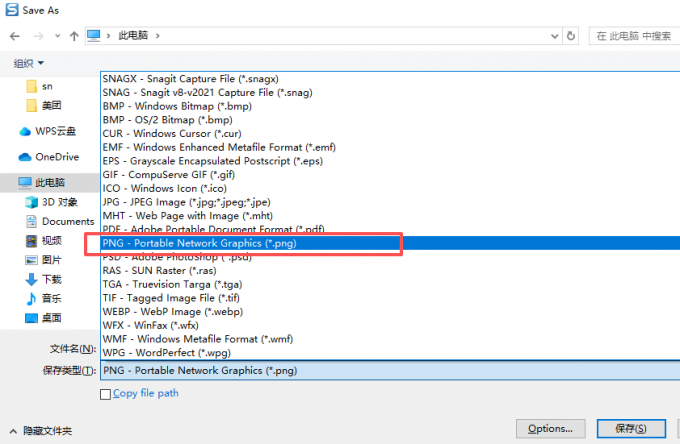The image size is (680, 444).
Task: Refresh the current folder view
Action: [x=571, y=36]
